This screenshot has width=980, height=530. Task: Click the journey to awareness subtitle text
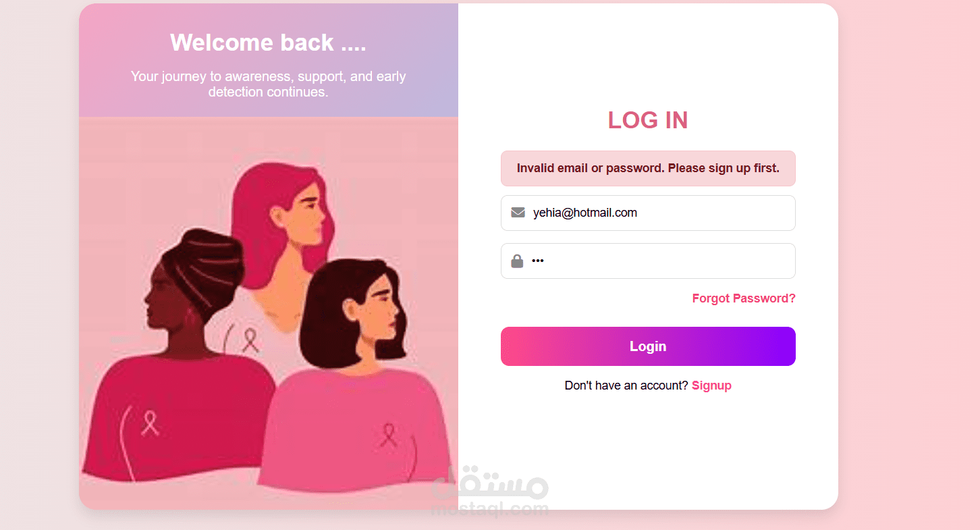(268, 84)
